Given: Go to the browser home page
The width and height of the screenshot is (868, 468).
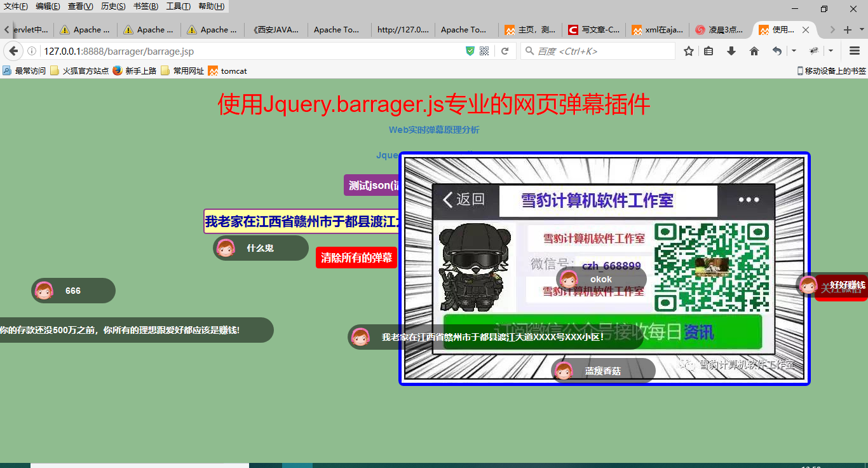Looking at the screenshot, I should tap(754, 51).
